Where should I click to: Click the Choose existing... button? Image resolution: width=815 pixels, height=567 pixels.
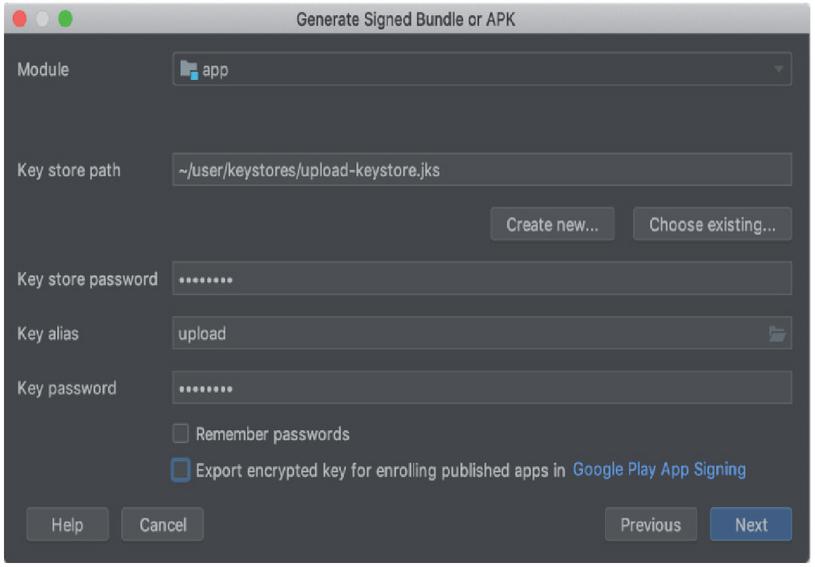712,225
